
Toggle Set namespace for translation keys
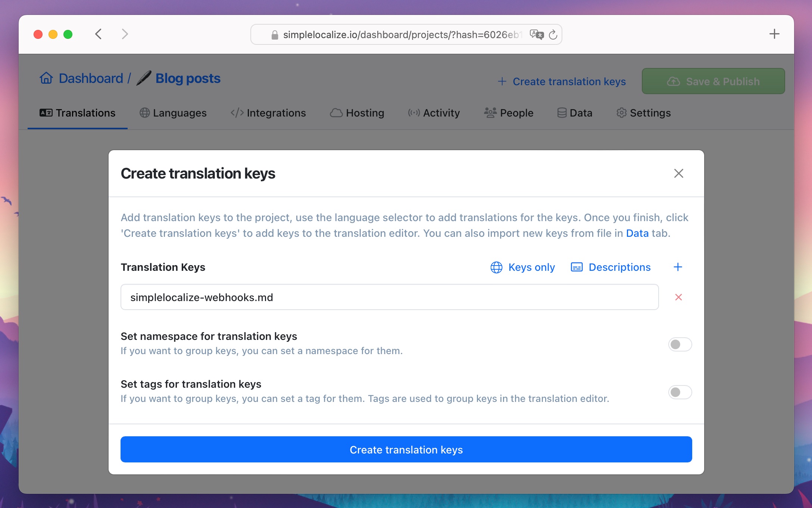pos(680,344)
